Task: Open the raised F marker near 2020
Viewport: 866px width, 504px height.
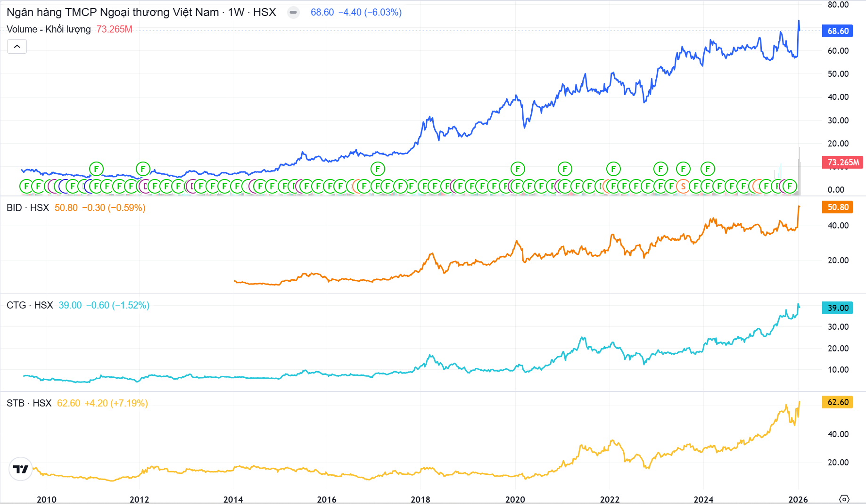Action: (518, 169)
